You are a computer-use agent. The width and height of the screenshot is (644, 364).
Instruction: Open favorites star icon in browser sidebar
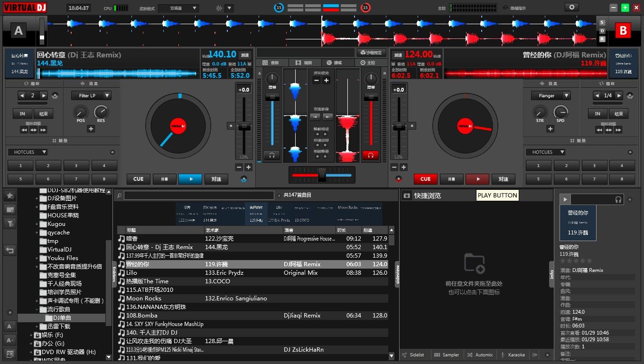[9, 196]
